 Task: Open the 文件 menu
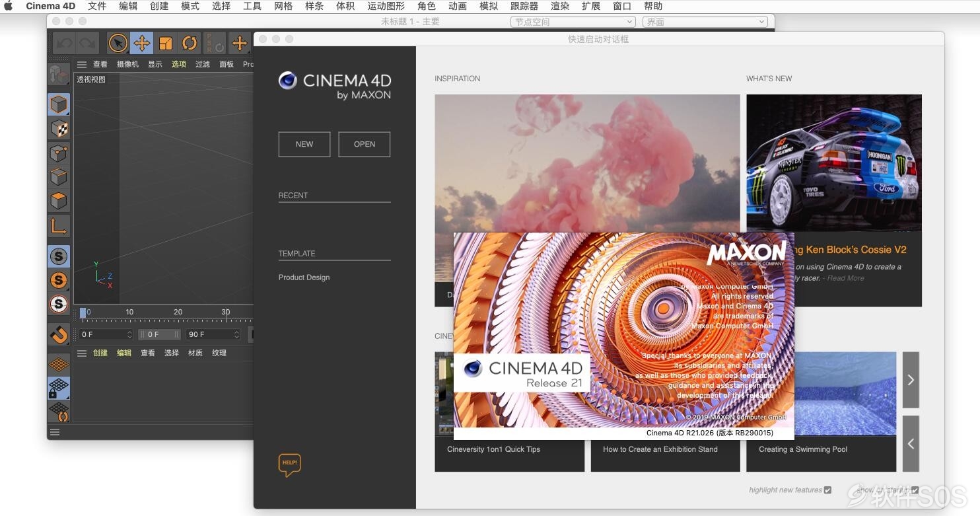tap(97, 6)
